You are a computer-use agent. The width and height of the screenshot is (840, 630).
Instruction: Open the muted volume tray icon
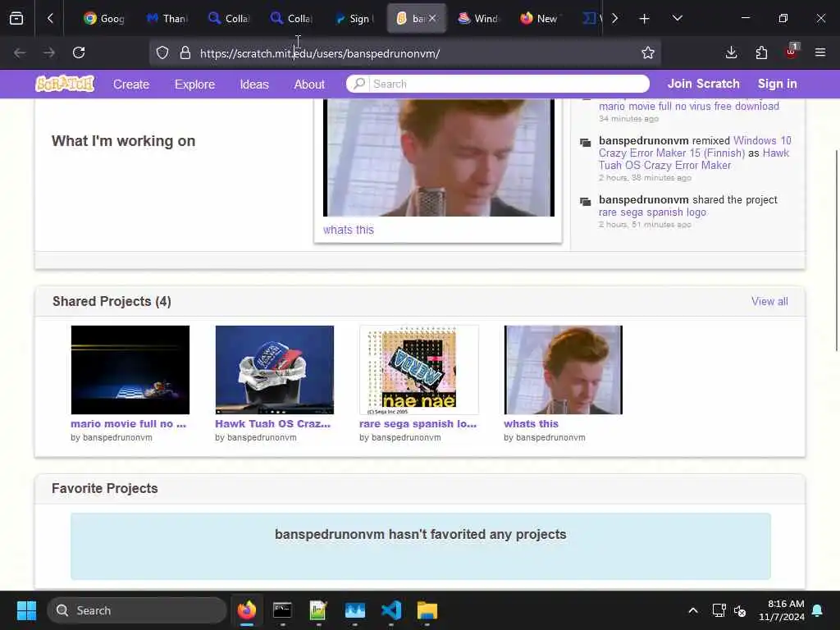[740, 610]
